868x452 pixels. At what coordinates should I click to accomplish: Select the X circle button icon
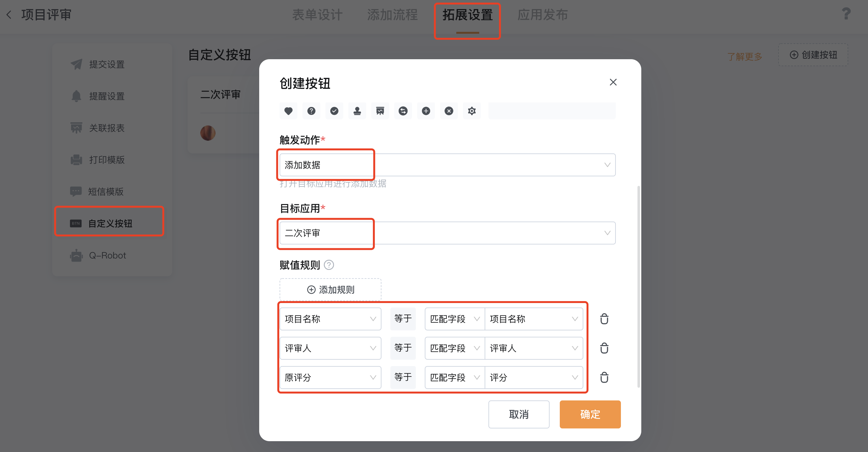(x=449, y=111)
